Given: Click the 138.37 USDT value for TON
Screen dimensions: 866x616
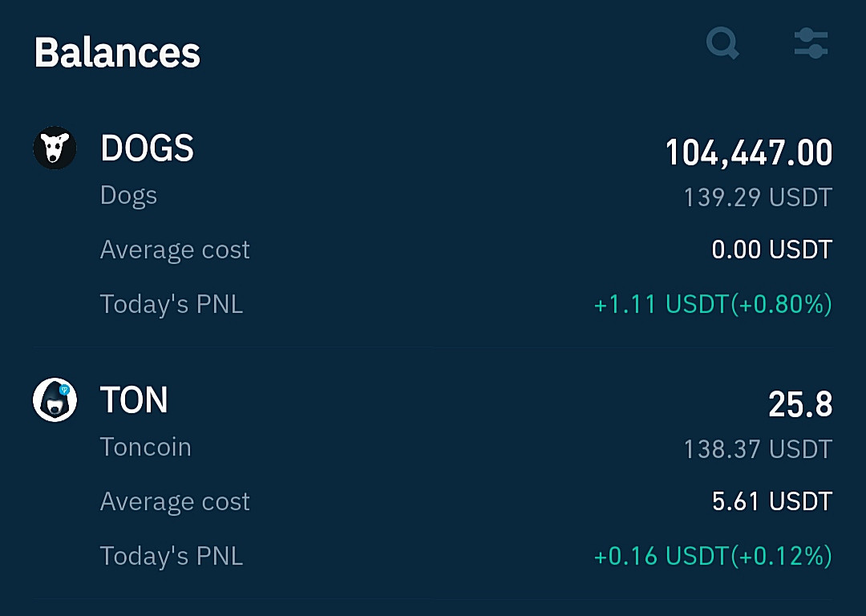Looking at the screenshot, I should [758, 449].
